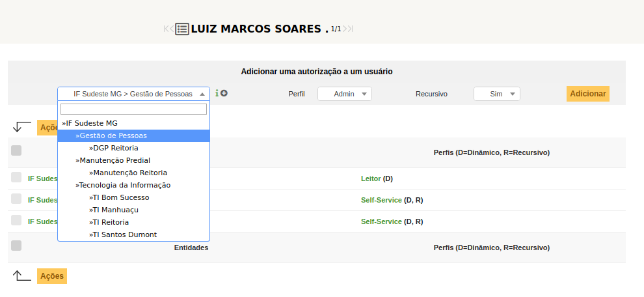The height and width of the screenshot is (297, 644).
Task: Click the top select-all arrow icon
Action: click(x=21, y=127)
